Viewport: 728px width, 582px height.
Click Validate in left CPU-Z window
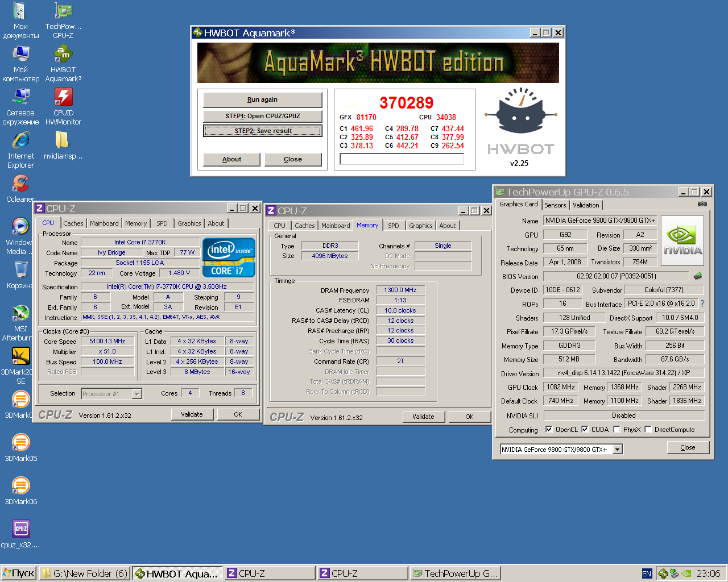[192, 414]
